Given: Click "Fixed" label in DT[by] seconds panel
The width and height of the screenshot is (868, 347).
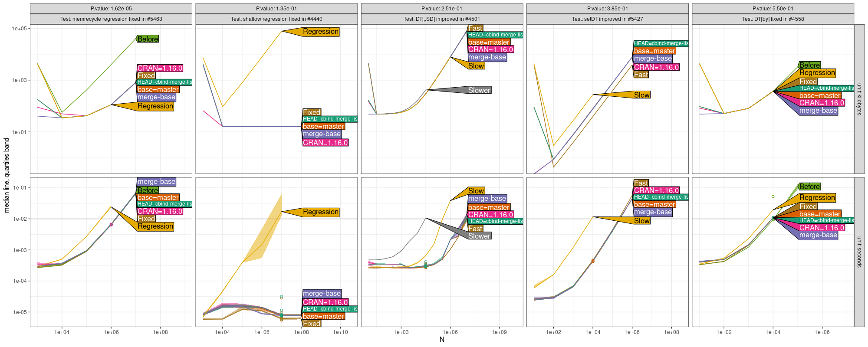Looking at the screenshot, I should pyautogui.click(x=808, y=206).
